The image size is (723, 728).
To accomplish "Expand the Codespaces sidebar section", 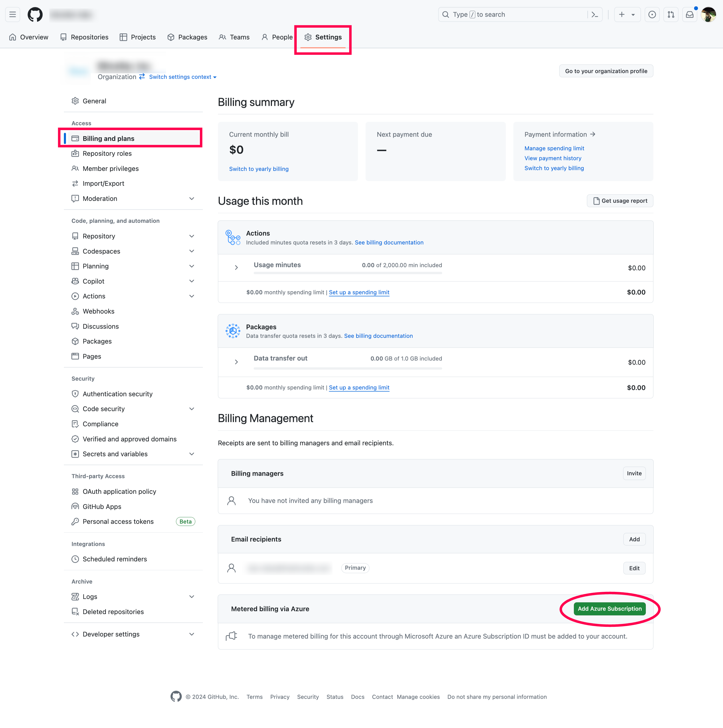I will pos(192,251).
